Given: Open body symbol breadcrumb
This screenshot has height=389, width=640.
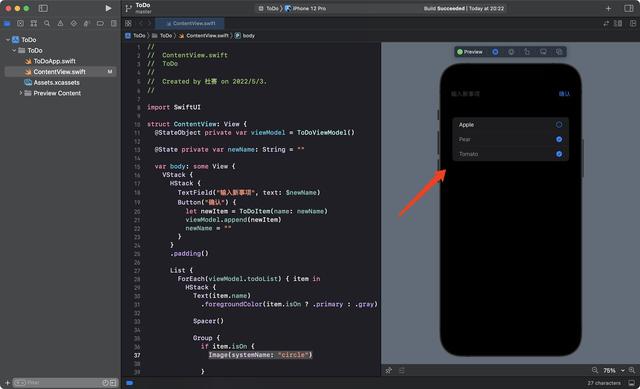Looking at the screenshot, I should pos(245,36).
